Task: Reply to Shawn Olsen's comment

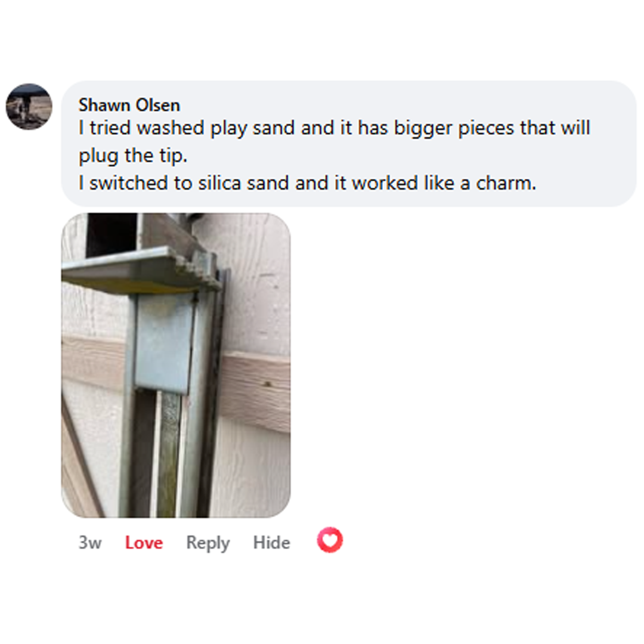Action: click(x=208, y=543)
